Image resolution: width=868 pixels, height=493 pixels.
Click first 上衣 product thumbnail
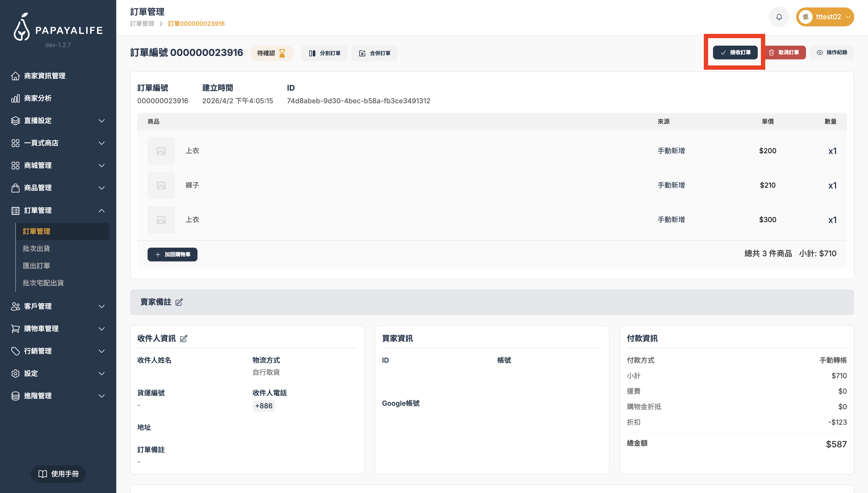click(161, 151)
